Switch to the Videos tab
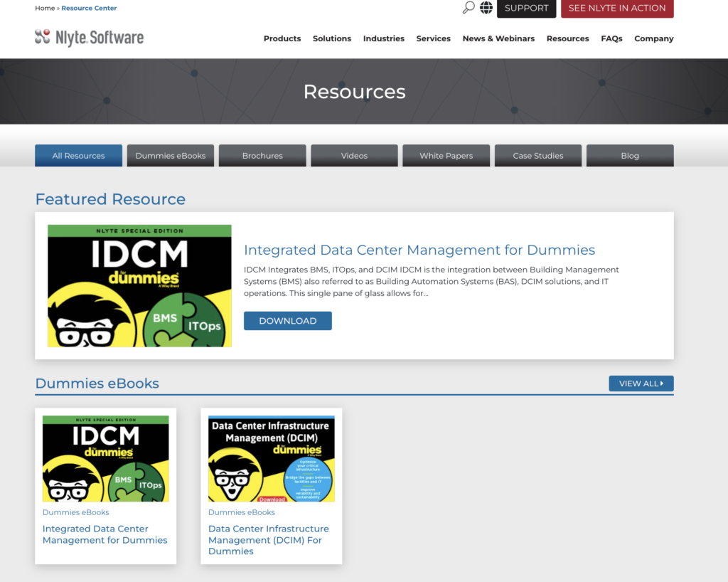 (354, 156)
